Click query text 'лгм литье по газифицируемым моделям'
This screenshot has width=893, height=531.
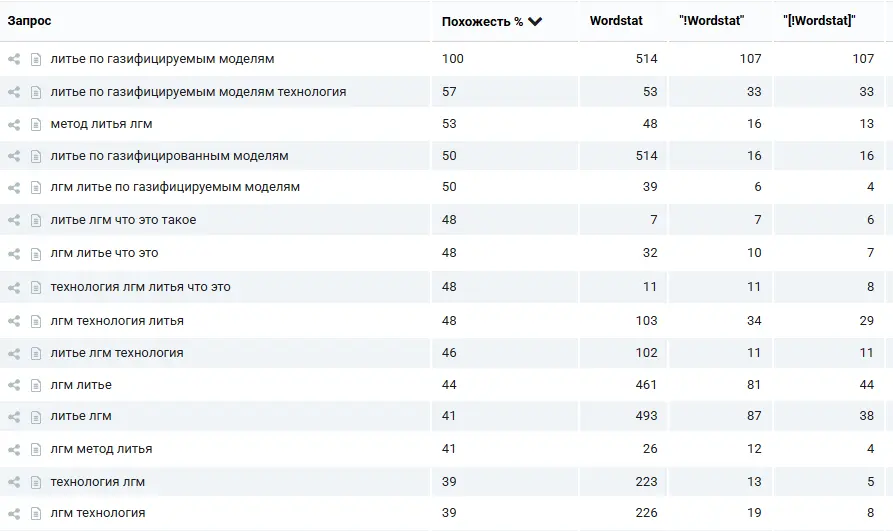[175, 187]
